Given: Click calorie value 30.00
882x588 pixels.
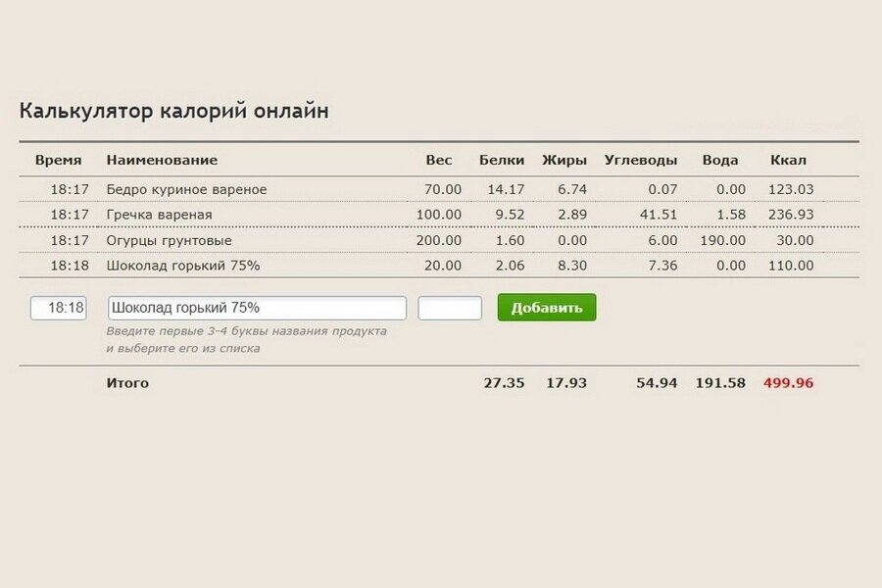Looking at the screenshot, I should pyautogui.click(x=795, y=241).
